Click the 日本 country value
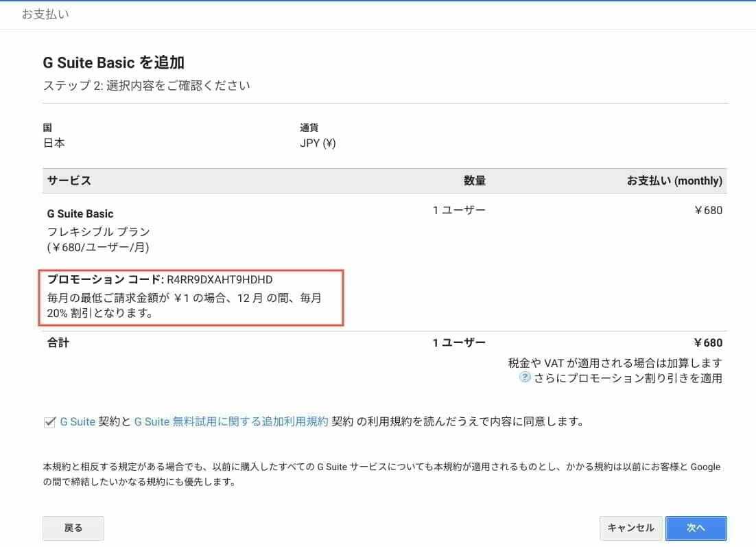 (54, 143)
